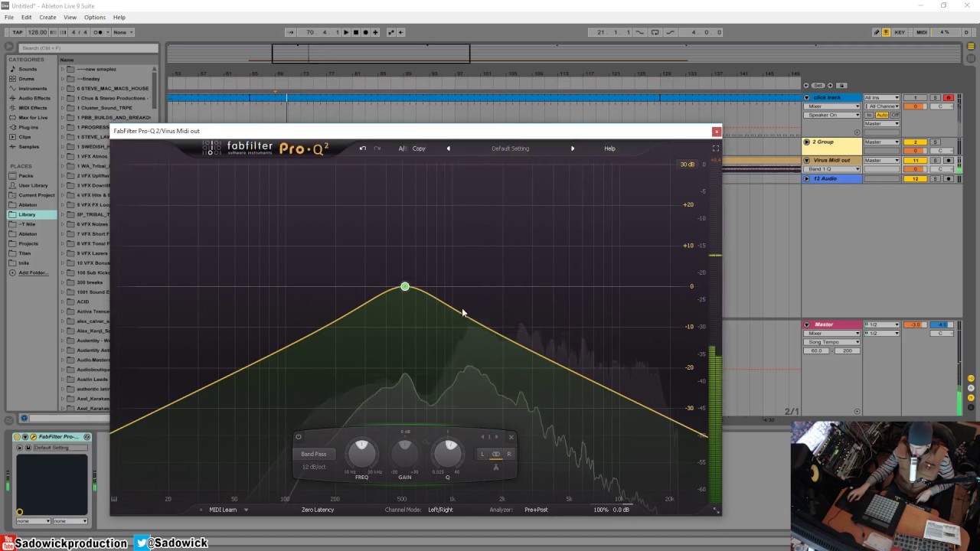The height and width of the screenshot is (551, 980).
Task: Toggle full screen mode icon in Pro-Q
Action: 716,148
